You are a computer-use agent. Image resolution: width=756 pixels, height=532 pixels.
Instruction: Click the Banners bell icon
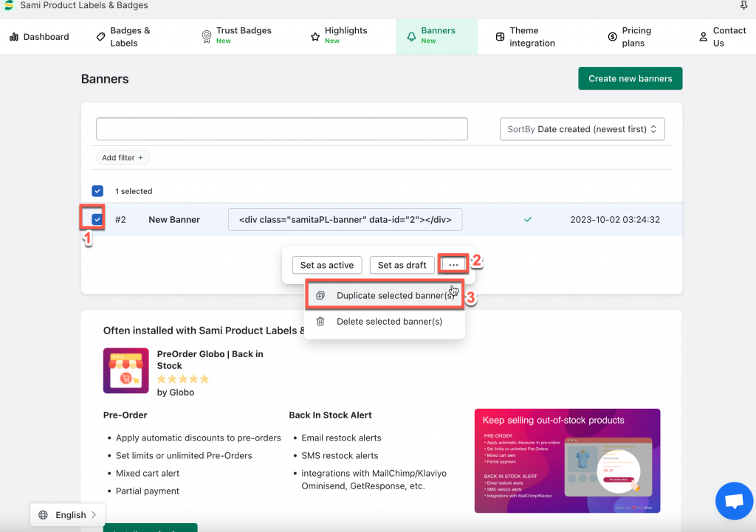(x=411, y=37)
